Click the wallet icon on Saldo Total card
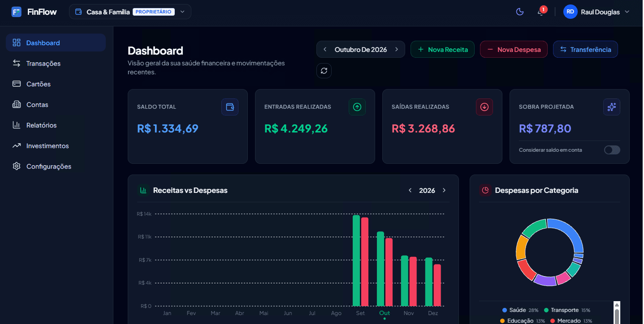This screenshot has width=644, height=324. (x=230, y=107)
